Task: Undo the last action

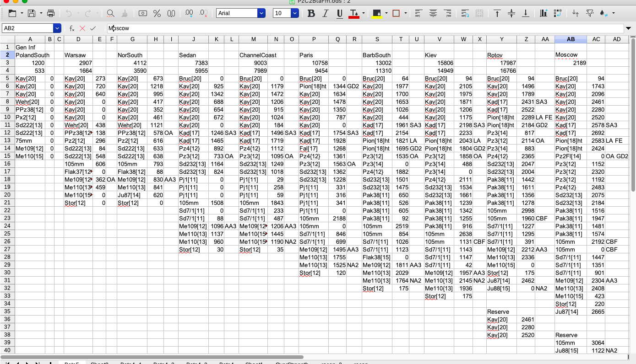Action: click(69, 13)
